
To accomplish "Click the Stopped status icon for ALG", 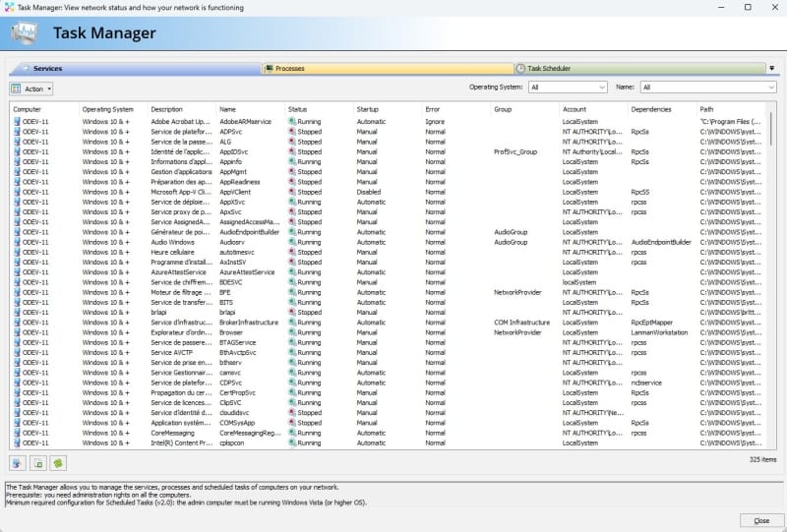I will 292,143.
